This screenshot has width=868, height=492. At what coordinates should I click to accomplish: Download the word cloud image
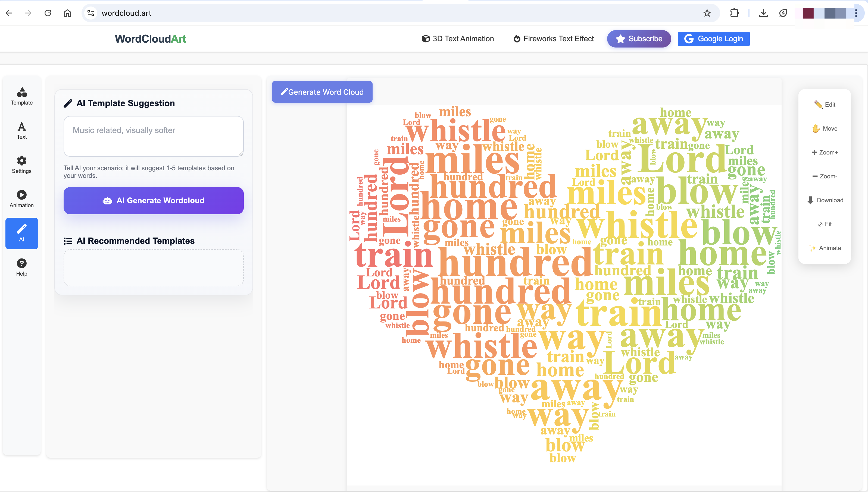pos(825,200)
